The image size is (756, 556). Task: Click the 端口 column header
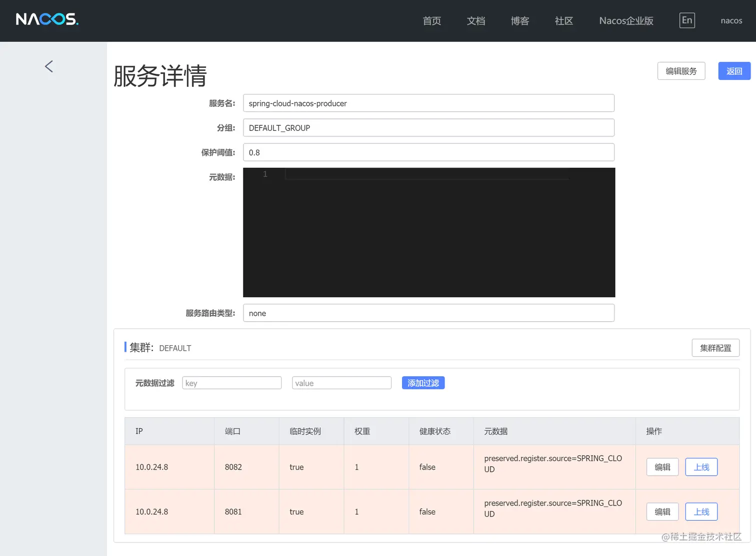[246, 431]
